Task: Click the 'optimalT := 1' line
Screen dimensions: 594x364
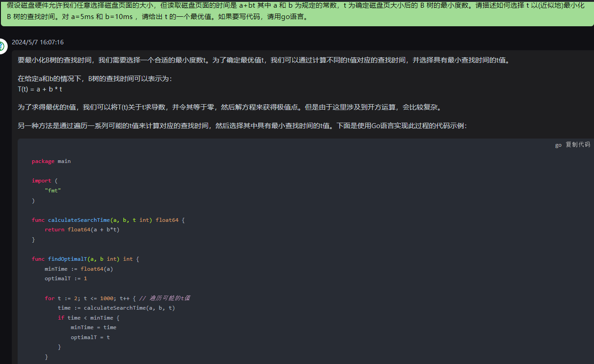Action: click(66, 278)
